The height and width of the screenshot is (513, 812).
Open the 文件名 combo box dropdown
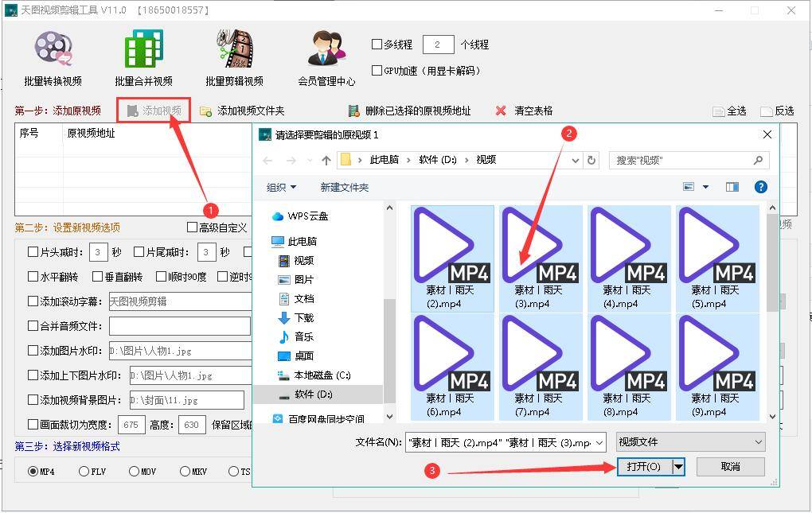tap(599, 443)
